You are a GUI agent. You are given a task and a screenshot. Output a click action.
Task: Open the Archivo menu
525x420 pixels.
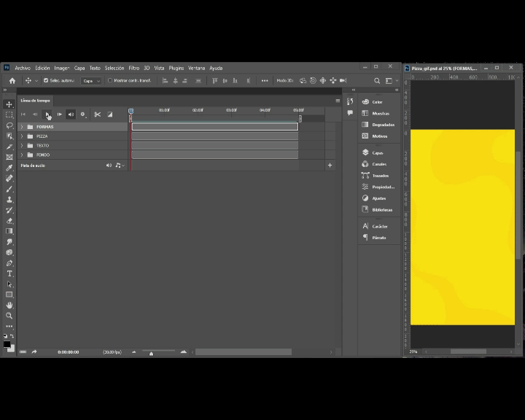[x=23, y=68]
